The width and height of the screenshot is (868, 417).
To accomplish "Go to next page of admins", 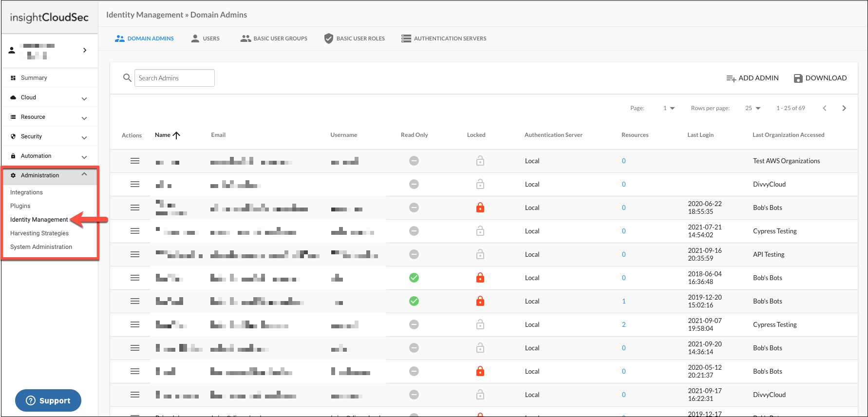I will pyautogui.click(x=844, y=108).
